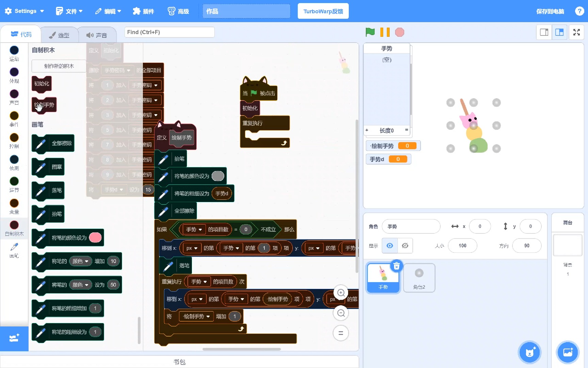Viewport: 588px width, 368px height.
Task: Select the 控制 (Control) block category
Action: click(14, 141)
